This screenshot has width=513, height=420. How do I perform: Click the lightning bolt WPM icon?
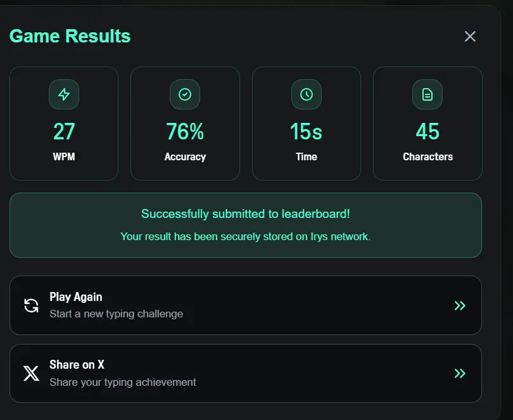click(64, 94)
